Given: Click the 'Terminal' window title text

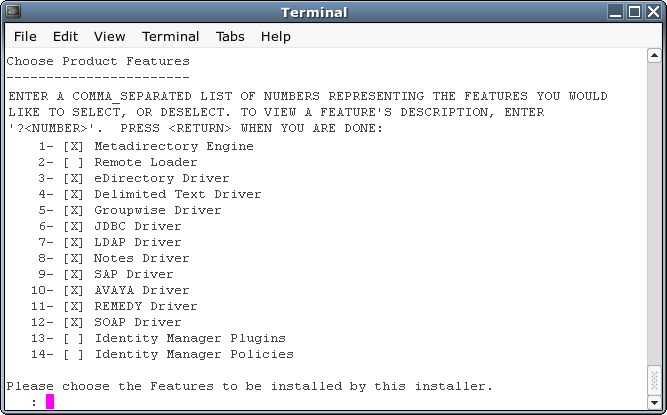Looking at the screenshot, I should coord(314,12).
